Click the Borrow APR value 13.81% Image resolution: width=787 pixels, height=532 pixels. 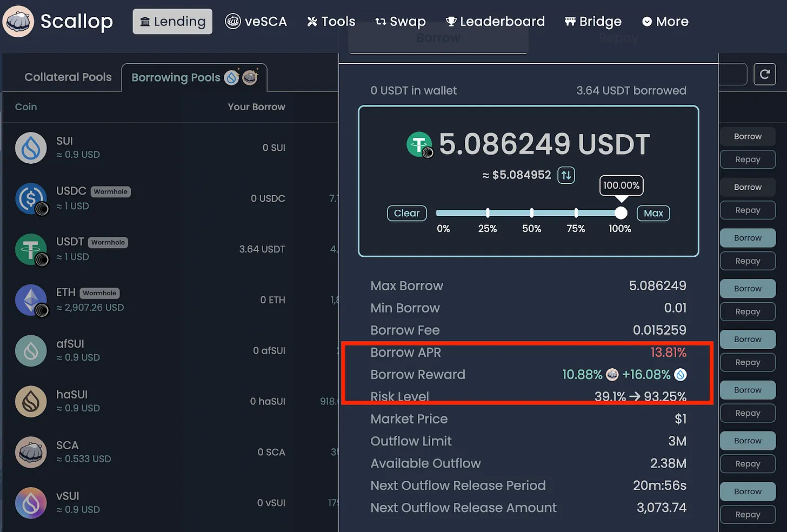click(668, 353)
